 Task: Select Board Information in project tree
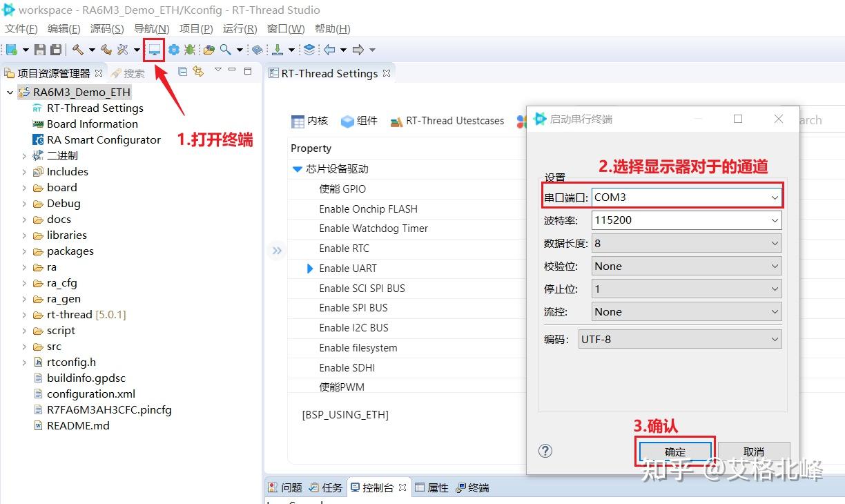pos(85,124)
